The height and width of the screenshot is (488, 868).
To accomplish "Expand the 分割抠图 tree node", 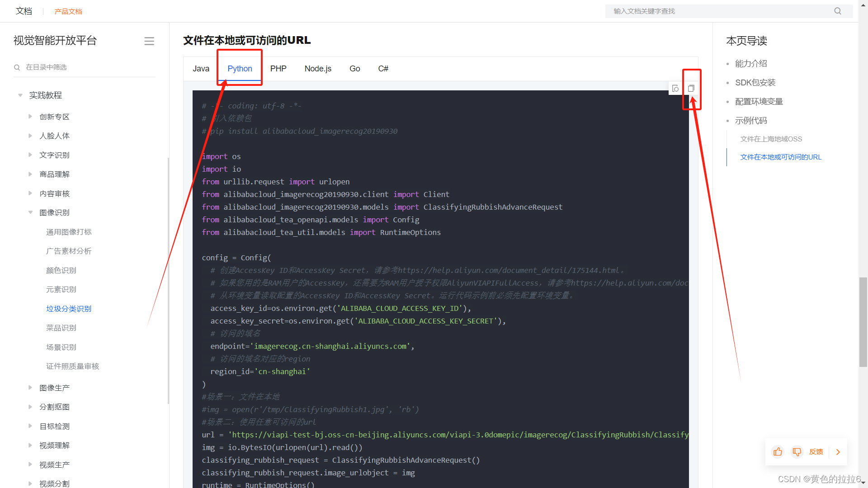I will [x=30, y=407].
